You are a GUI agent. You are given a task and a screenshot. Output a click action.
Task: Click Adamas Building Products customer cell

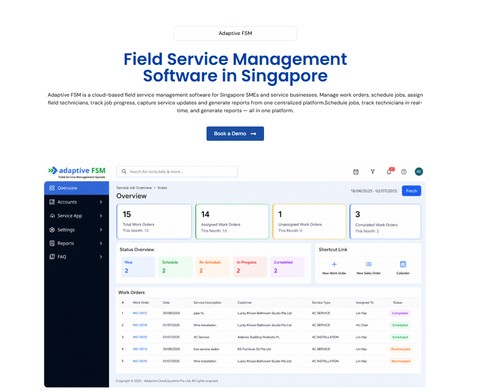pos(258,337)
